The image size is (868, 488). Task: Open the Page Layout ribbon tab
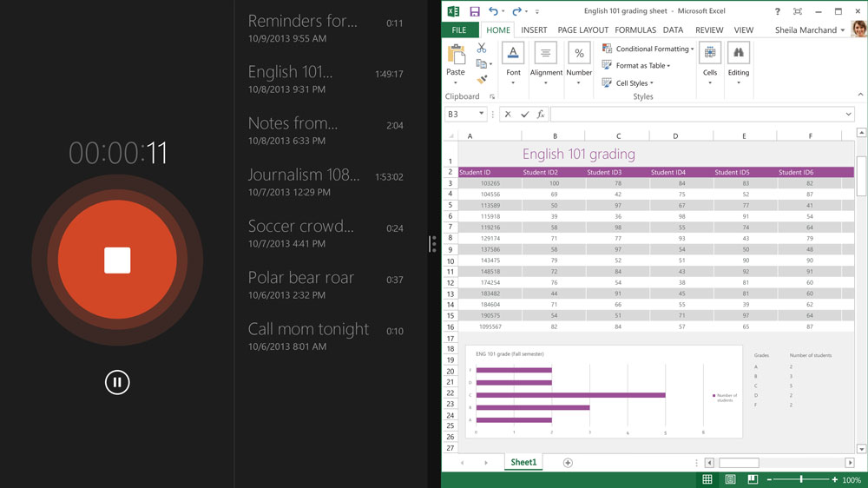tap(582, 30)
